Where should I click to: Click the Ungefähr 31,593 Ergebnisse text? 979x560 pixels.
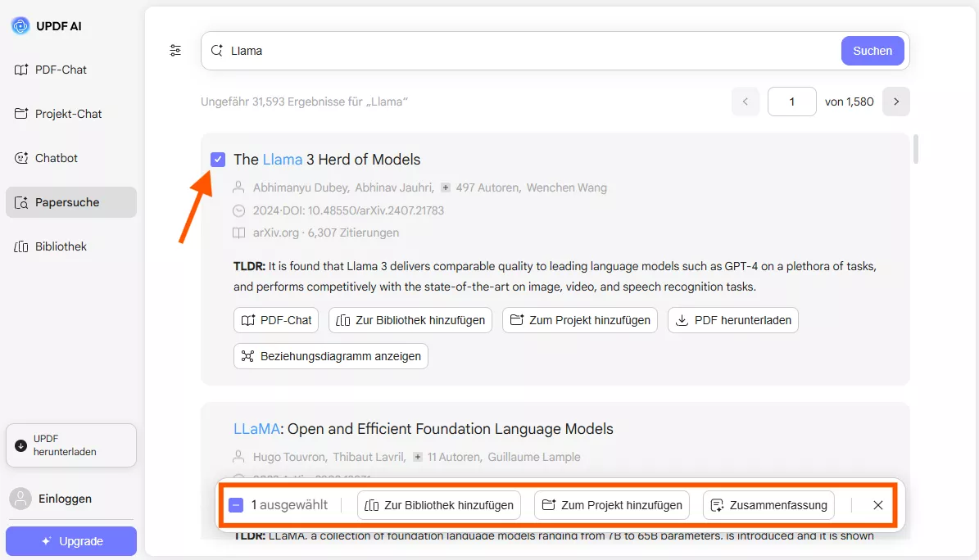(304, 102)
